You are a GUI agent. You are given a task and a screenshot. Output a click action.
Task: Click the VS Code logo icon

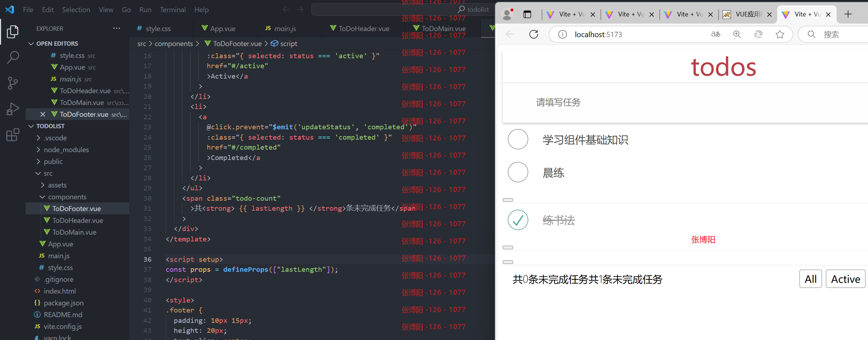[10, 10]
